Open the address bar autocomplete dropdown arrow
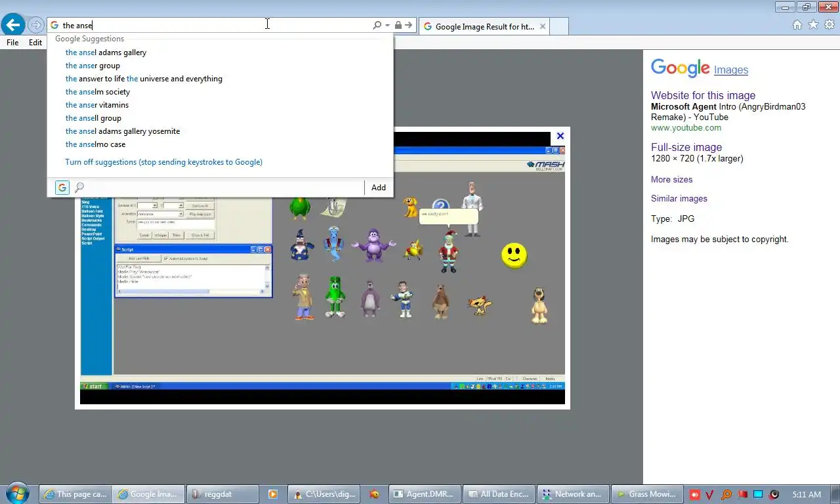Viewport: 840px width, 504px height. (387, 25)
